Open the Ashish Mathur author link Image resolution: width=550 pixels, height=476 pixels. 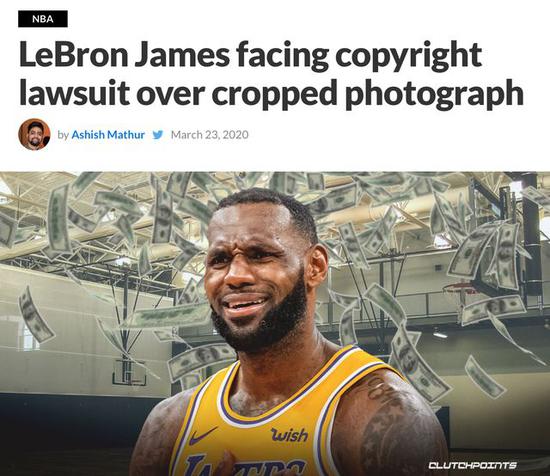tap(108, 135)
